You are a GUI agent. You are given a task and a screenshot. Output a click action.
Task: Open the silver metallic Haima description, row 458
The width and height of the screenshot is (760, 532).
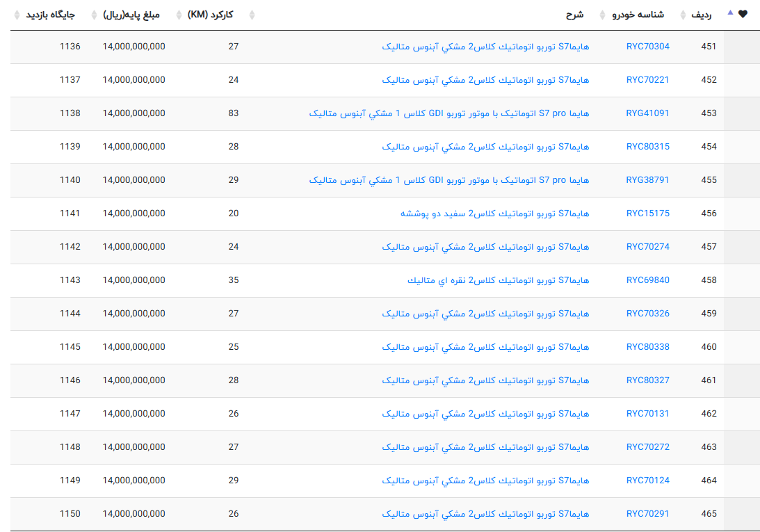(499, 280)
